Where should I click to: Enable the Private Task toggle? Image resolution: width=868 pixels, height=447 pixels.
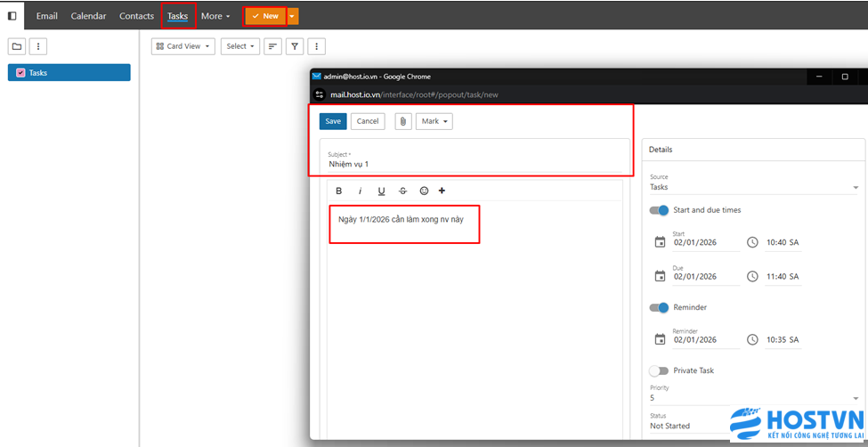click(659, 370)
